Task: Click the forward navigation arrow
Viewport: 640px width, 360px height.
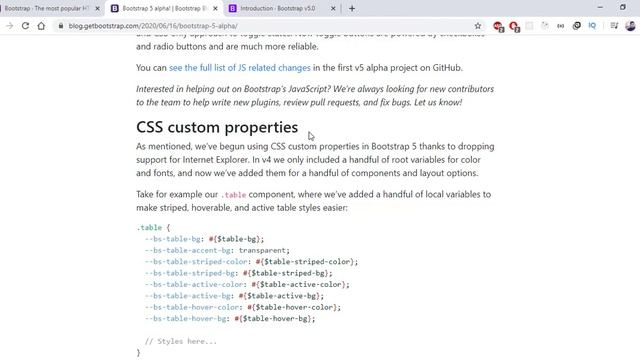Action: [x=9, y=26]
